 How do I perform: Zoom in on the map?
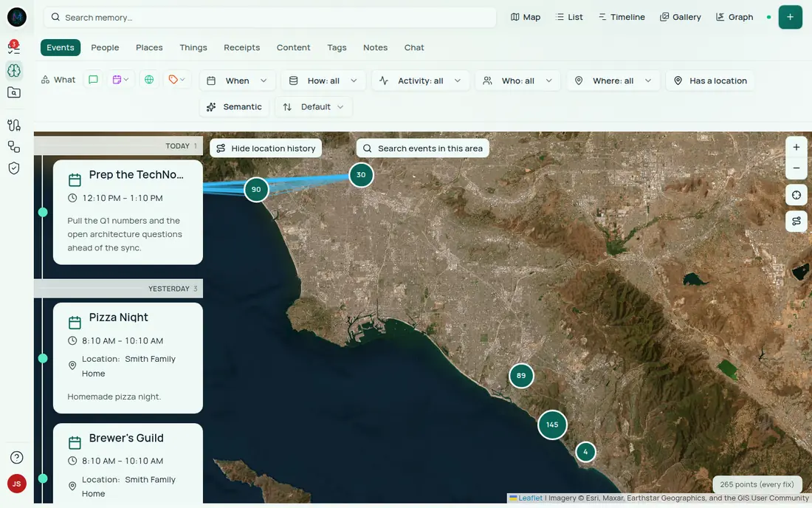click(796, 148)
